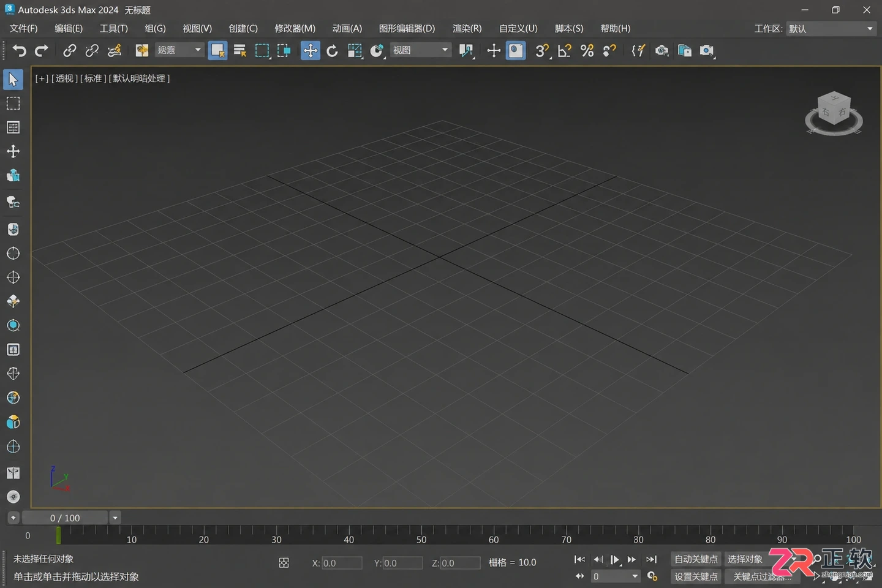
Task: Open the 修改器(M) menu
Action: click(295, 29)
